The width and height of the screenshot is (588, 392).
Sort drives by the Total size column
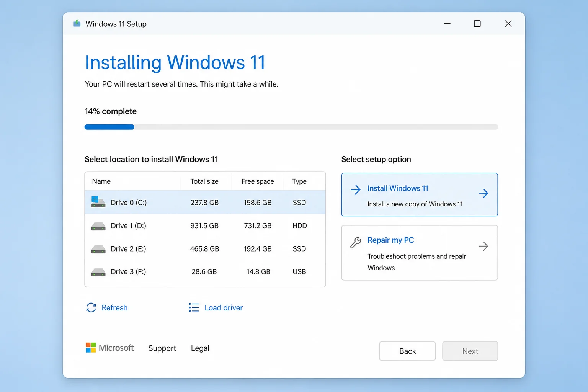point(204,181)
